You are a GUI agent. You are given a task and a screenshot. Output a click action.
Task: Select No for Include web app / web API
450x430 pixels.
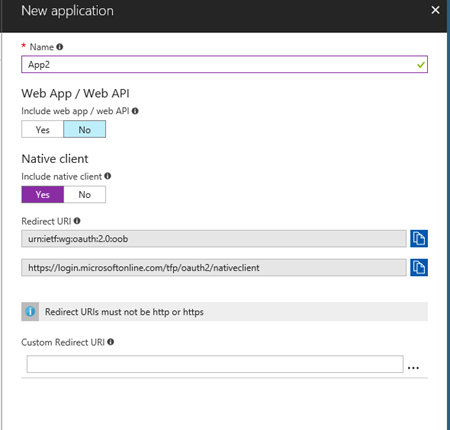coord(85,129)
